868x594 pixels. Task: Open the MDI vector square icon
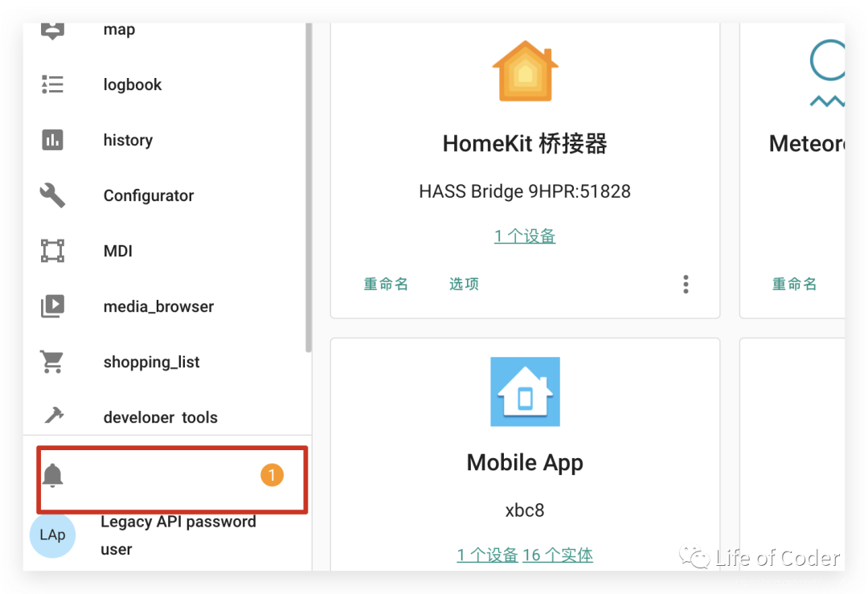click(x=52, y=251)
